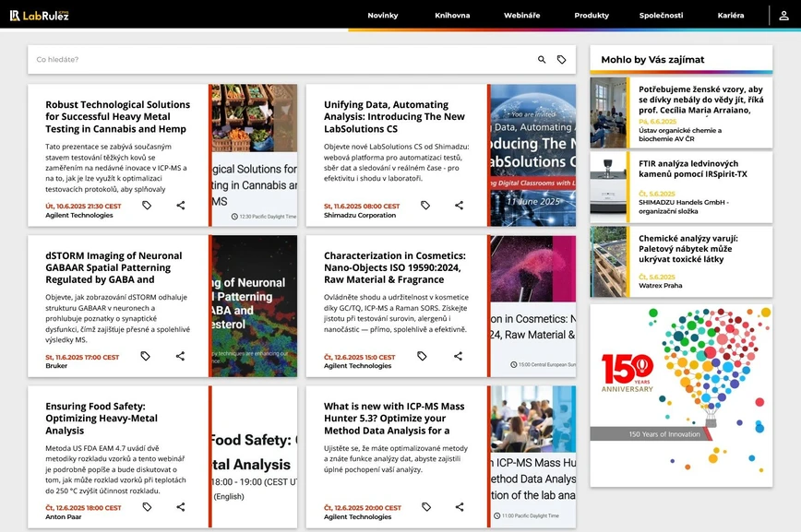Click 'Mohlo by Vás zajímat' heading

click(652, 60)
